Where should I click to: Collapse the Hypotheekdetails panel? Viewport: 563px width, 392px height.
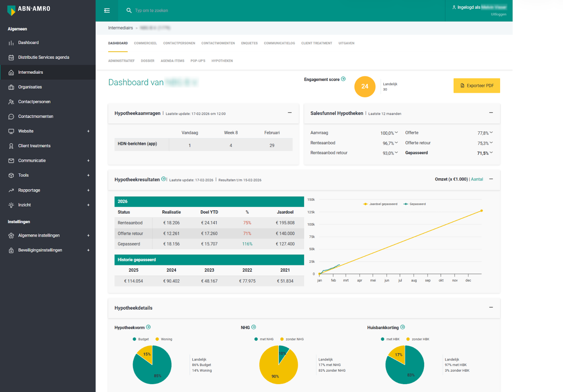coord(491,307)
